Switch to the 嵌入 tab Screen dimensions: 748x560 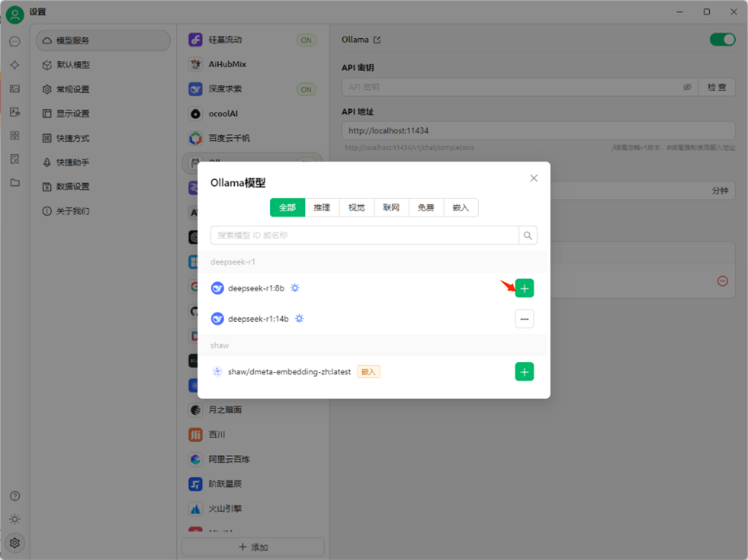[460, 207]
